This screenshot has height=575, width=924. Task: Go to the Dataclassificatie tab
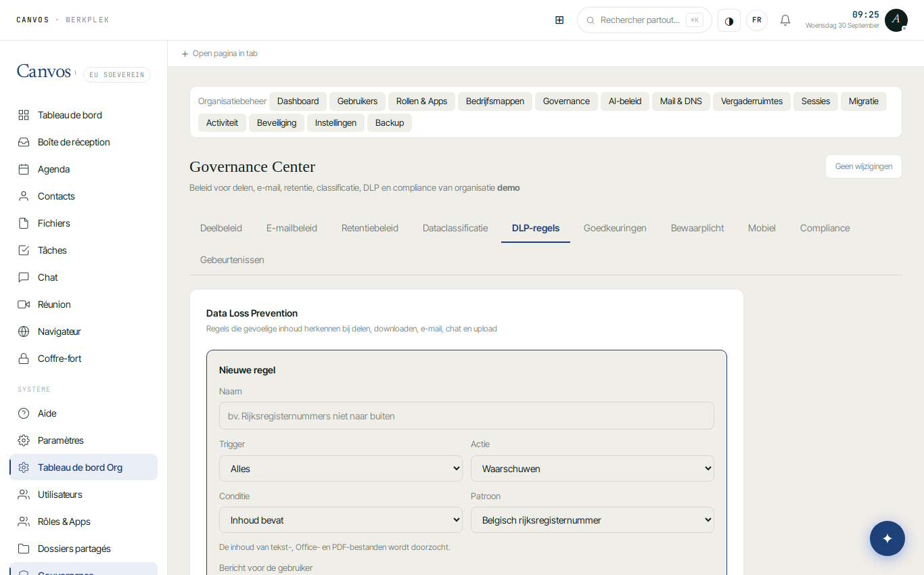(455, 228)
